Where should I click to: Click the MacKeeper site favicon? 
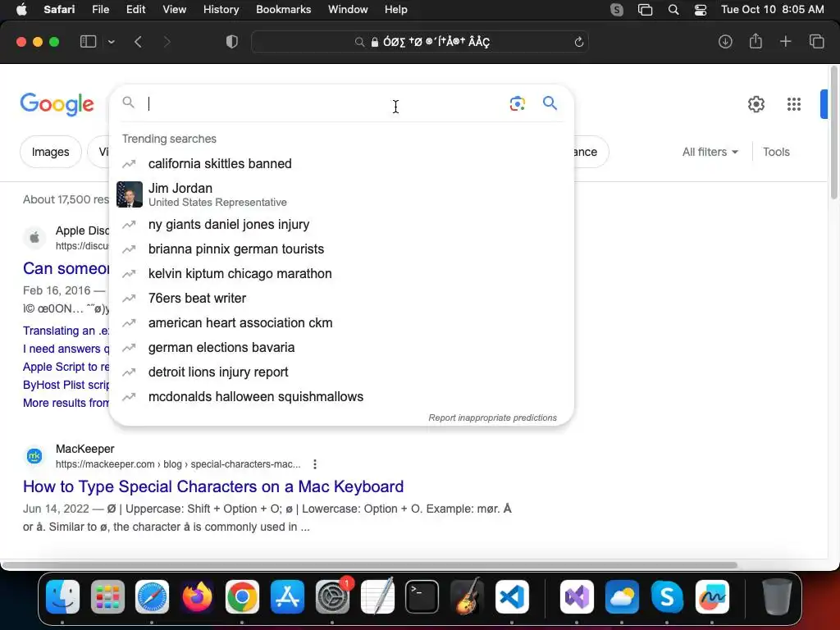click(x=34, y=456)
